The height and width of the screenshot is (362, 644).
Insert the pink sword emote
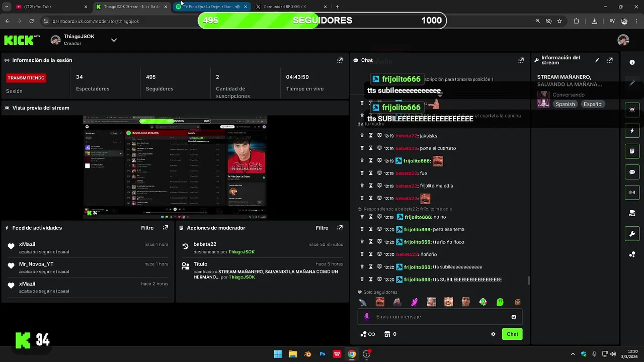tap(414, 302)
